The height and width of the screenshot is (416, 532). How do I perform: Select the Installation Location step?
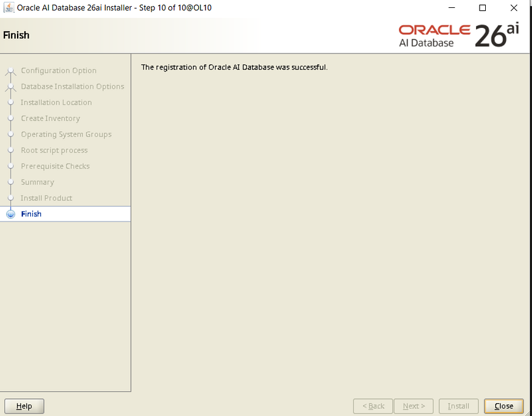(56, 102)
